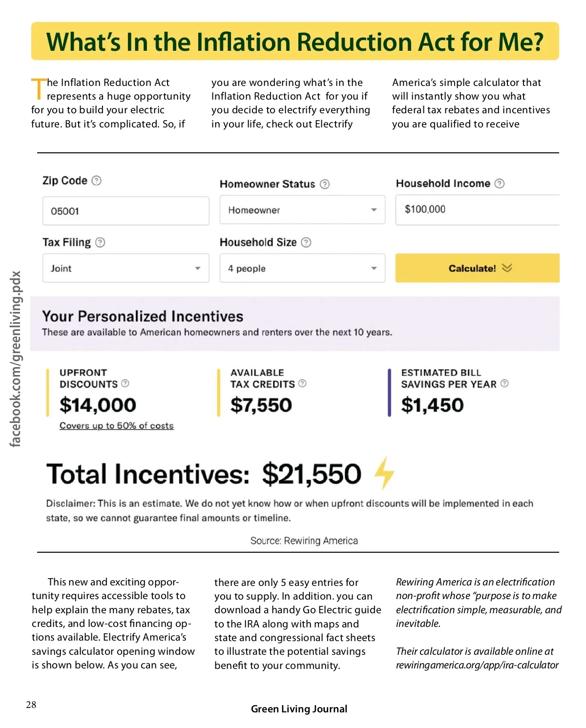
Task: Open the Homeowner Status dropdown
Action: pyautogui.click(x=302, y=210)
